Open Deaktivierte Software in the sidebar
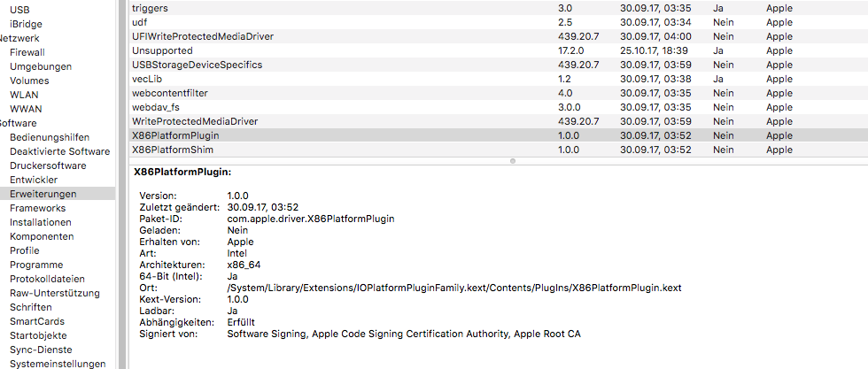 click(59, 151)
